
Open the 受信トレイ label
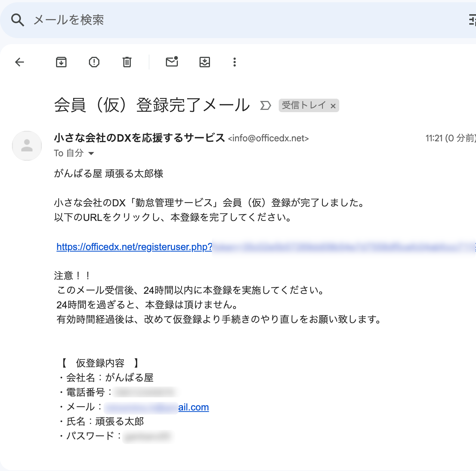tap(303, 105)
